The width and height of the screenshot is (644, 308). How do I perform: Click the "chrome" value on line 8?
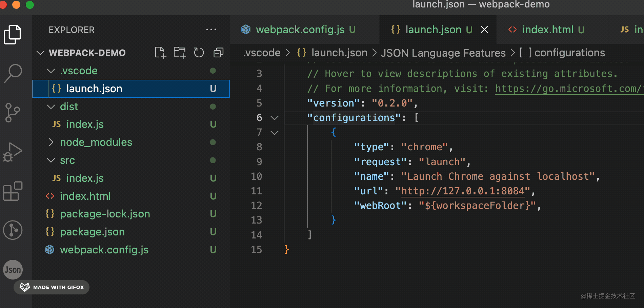pyautogui.click(x=425, y=147)
